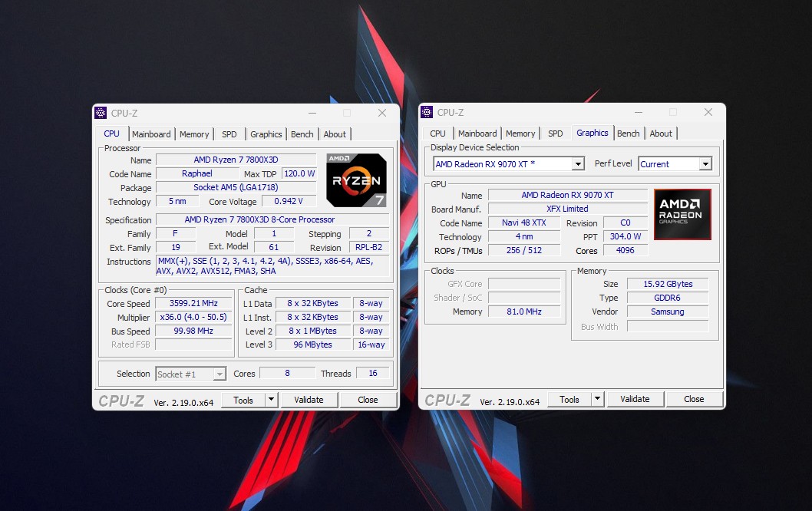Click the AMD Radeon Graphics logo
Screen dimensions: 812x511
682,214
